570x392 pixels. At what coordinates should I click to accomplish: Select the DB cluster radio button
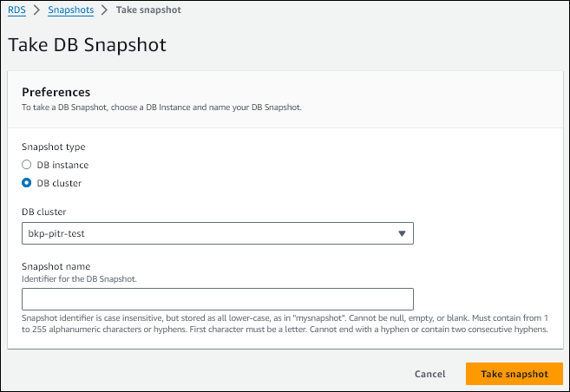coord(27,183)
